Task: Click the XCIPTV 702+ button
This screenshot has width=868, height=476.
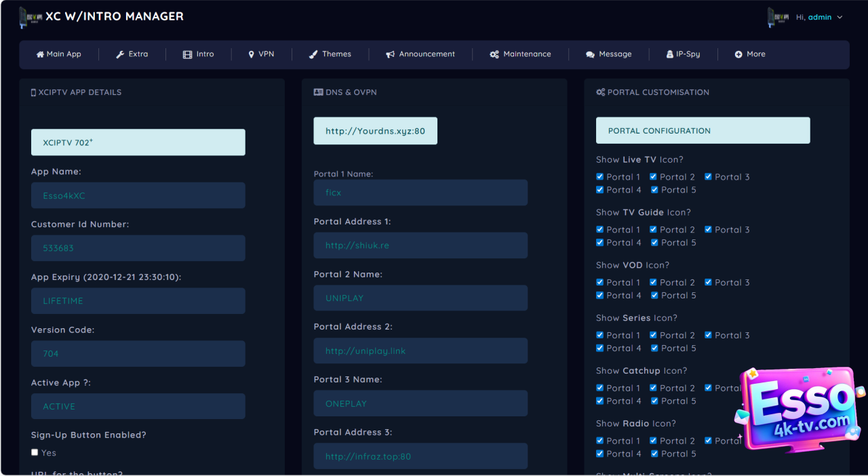Action: pos(138,142)
